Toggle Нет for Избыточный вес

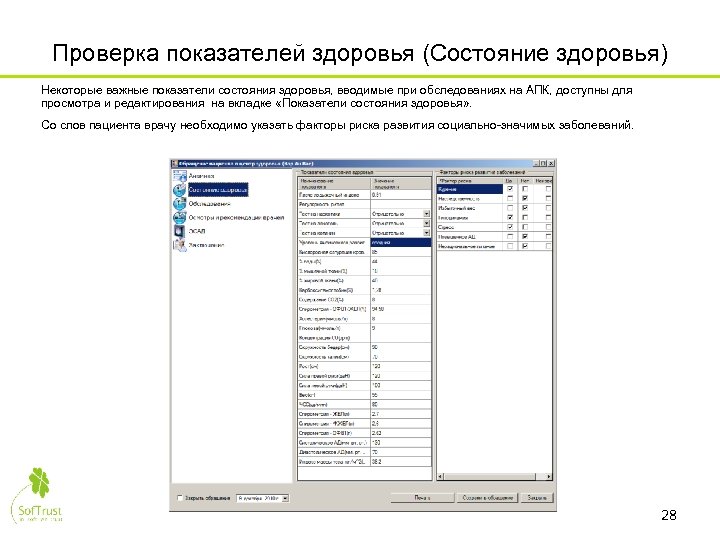click(x=525, y=208)
